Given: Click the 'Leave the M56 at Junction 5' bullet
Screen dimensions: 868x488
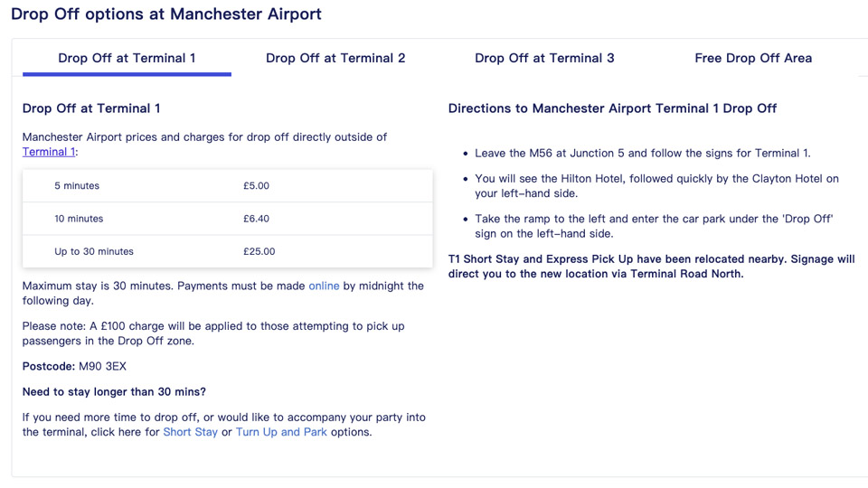Looking at the screenshot, I should (x=643, y=154).
